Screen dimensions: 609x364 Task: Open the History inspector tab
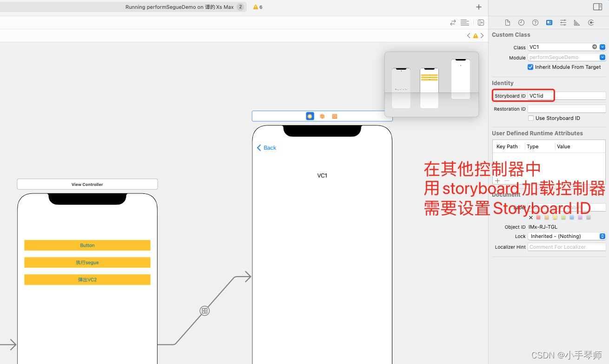[522, 22]
